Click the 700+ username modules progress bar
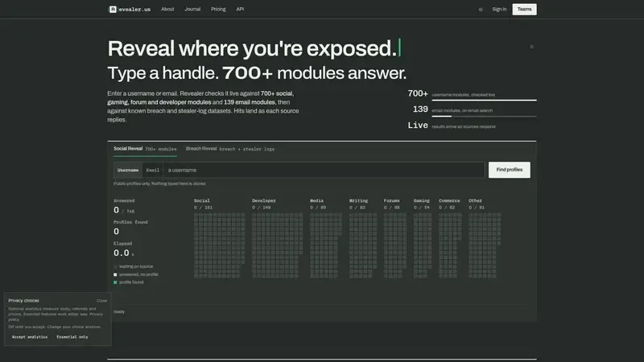The width and height of the screenshot is (644, 362). click(484, 100)
